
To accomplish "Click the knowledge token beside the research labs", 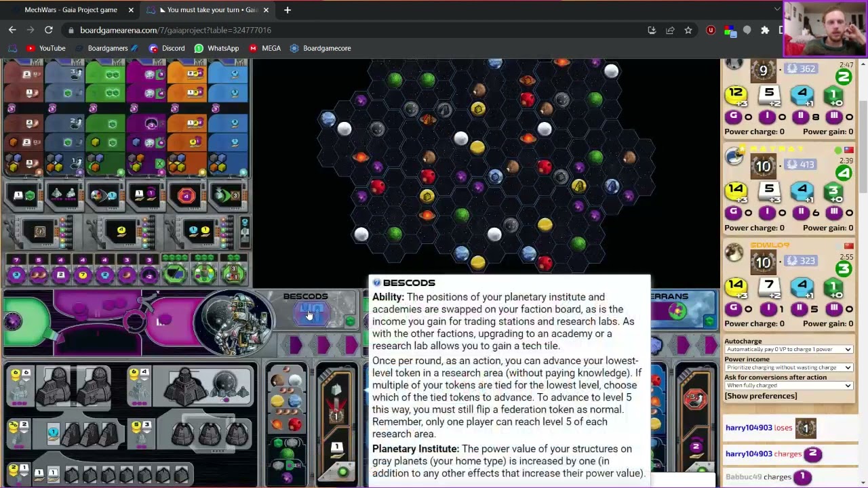I will coord(53,432).
